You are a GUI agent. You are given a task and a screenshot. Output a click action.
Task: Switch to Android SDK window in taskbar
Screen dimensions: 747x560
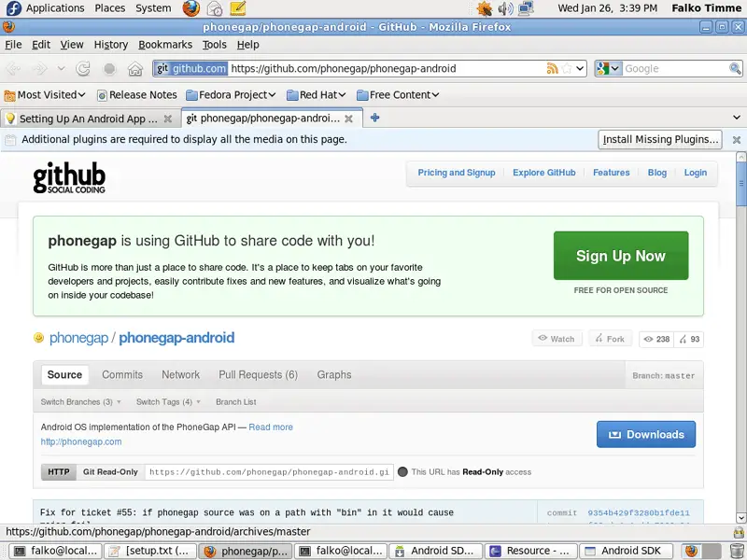point(625,551)
